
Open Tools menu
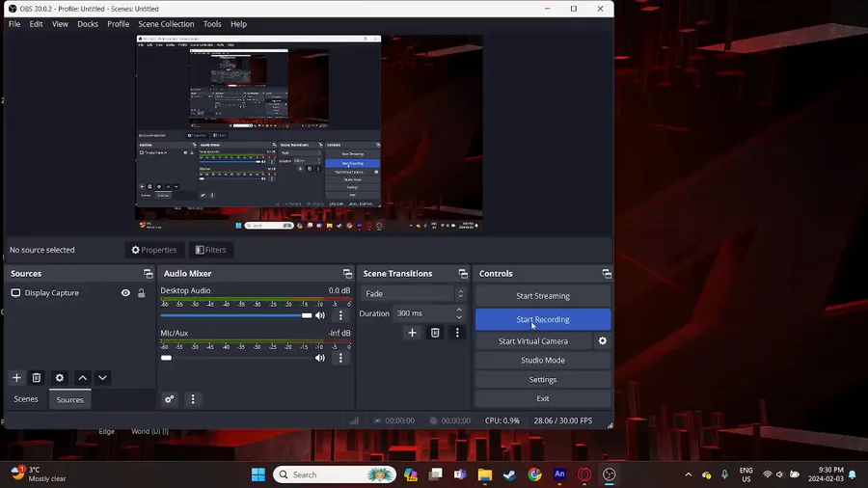(x=212, y=24)
